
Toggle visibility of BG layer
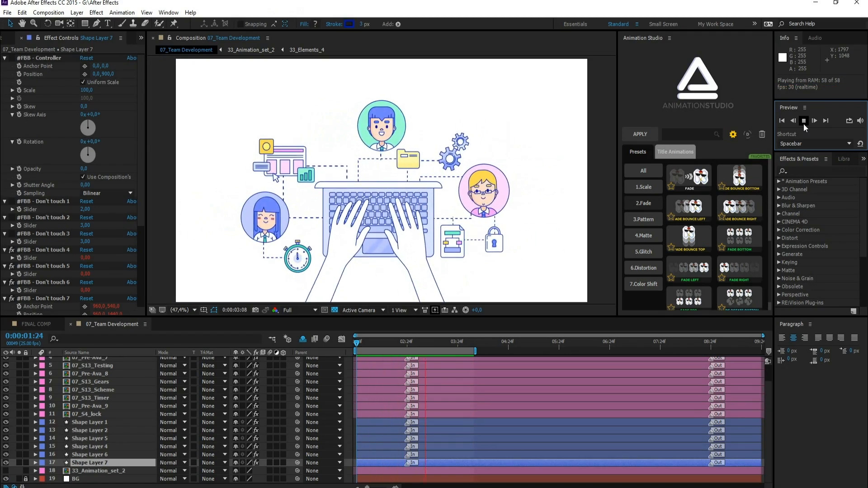pyautogui.click(x=6, y=479)
